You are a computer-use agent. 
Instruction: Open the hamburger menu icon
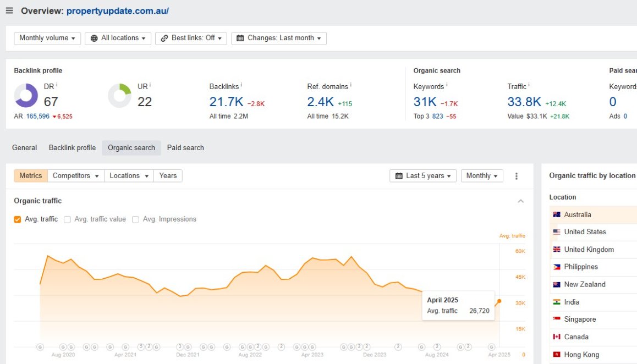[x=9, y=10]
